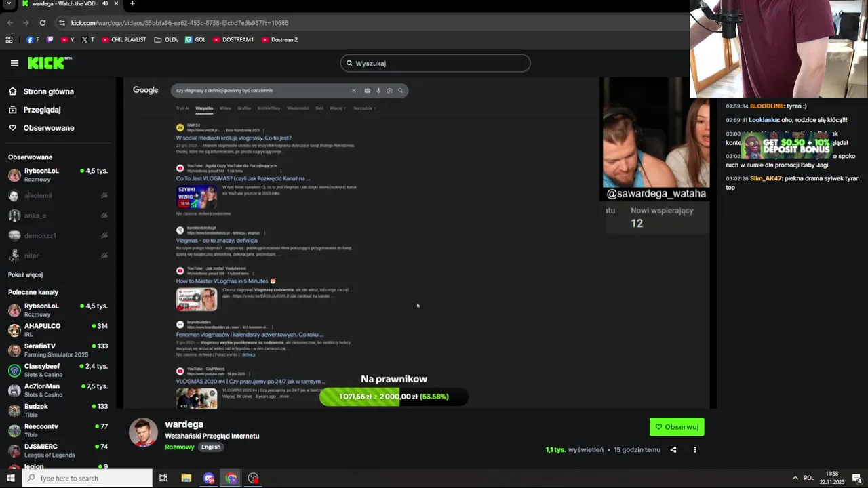The width and height of the screenshot is (868, 488).
Task: Share the VOD via share icon
Action: point(673,449)
